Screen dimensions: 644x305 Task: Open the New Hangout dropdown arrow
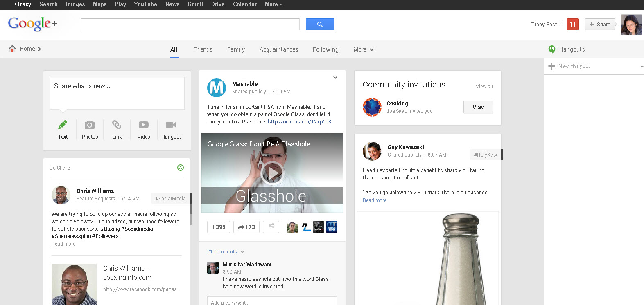[642, 66]
